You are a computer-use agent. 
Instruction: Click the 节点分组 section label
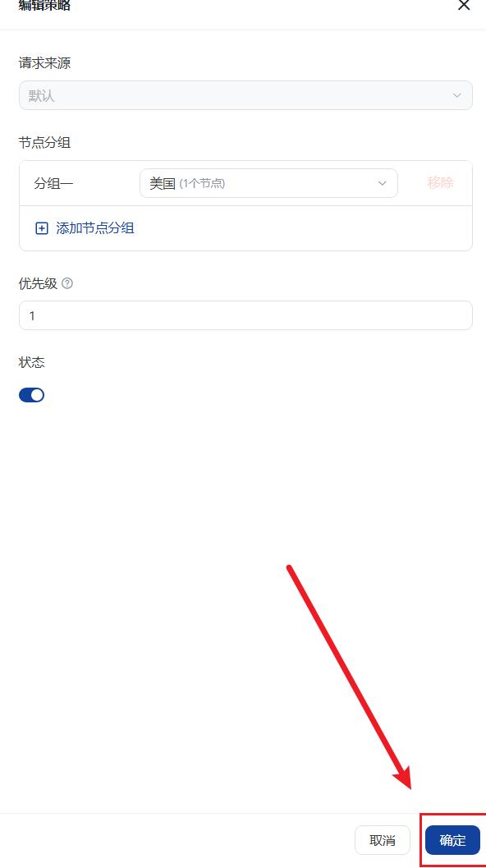click(x=45, y=143)
